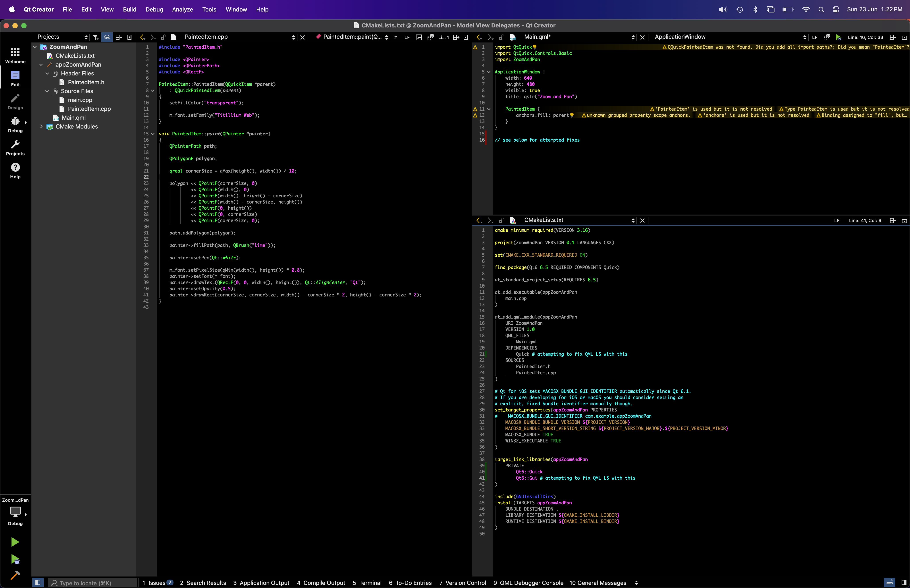This screenshot has height=588, width=910.
Task: Open Debug mode in sidebar
Action: tap(15, 125)
